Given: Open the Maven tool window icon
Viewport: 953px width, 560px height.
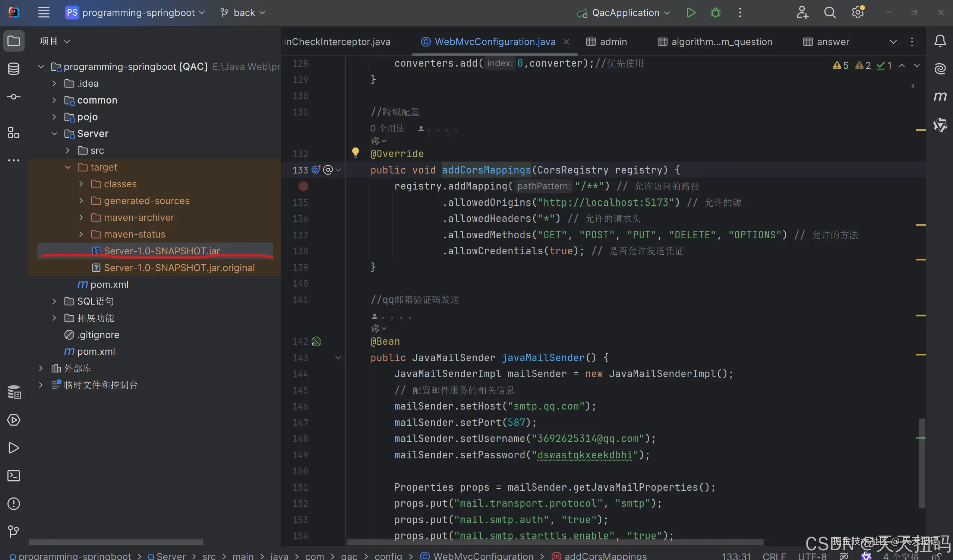Looking at the screenshot, I should coord(940,97).
